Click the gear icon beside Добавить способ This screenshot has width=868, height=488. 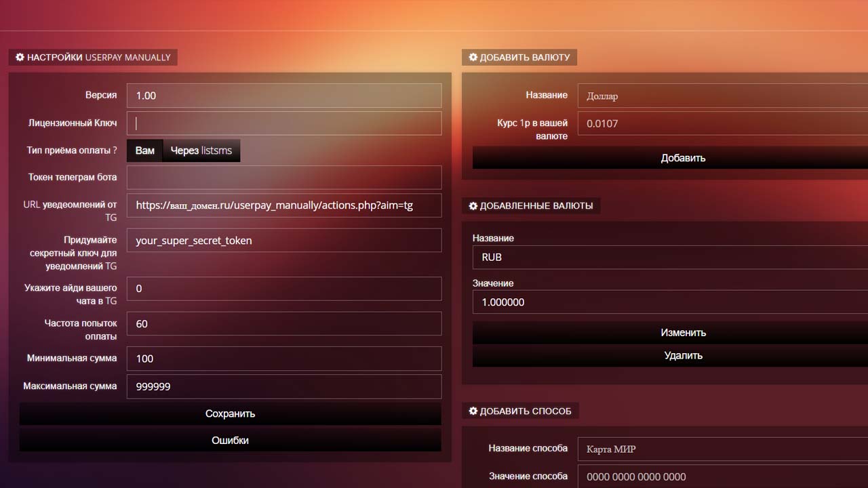[x=473, y=411]
